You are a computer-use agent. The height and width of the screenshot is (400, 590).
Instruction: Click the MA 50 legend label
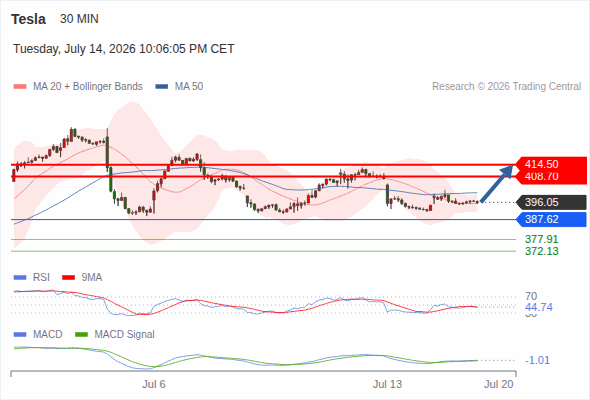point(189,87)
